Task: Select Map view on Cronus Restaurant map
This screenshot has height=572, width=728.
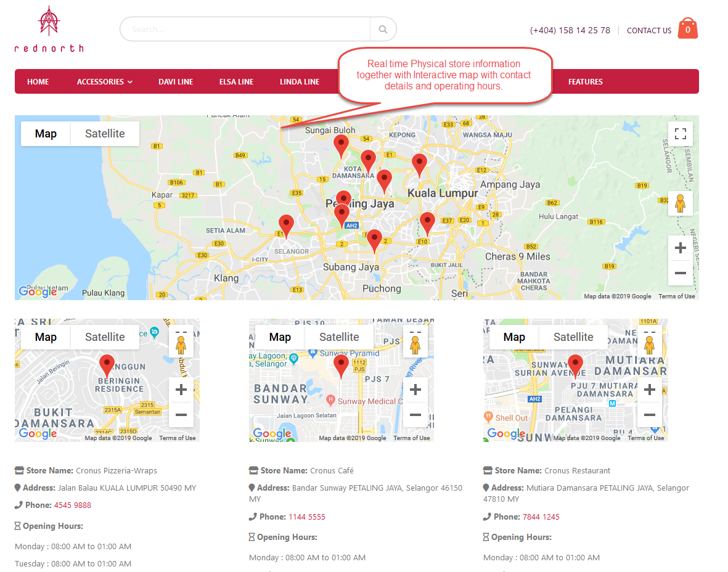Action: coord(514,337)
